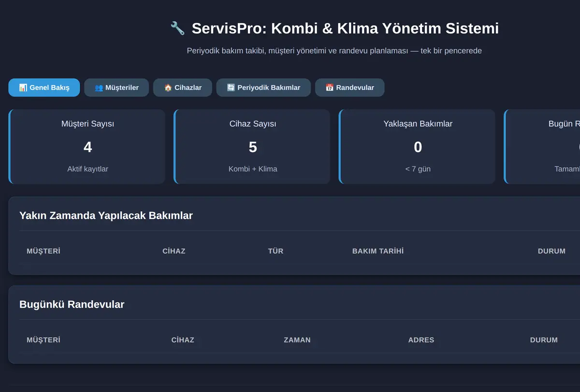Viewport: 580px width, 392px height.
Task: Click the bar chart icon on Genel Bakış
Action: [x=23, y=87]
